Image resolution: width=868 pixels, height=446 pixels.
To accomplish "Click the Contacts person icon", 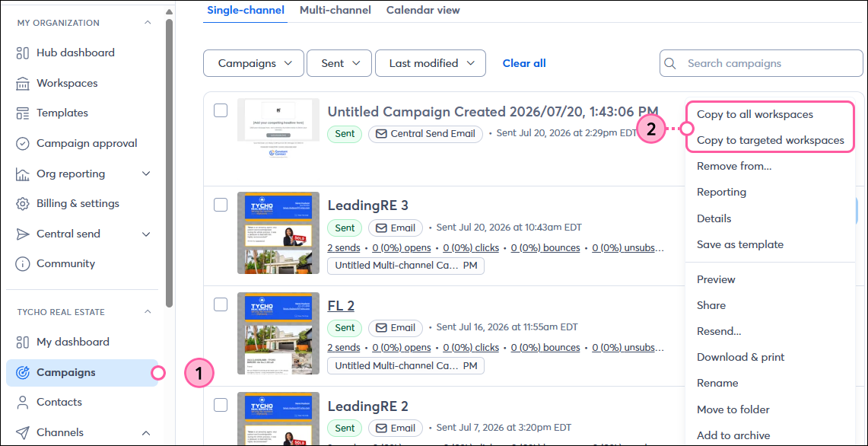I will [x=22, y=402].
